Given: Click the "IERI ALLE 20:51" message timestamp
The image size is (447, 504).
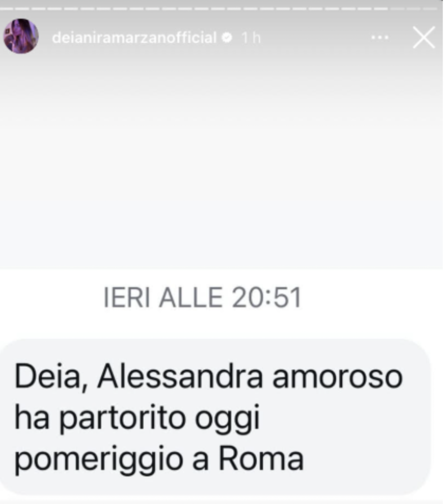Looking at the screenshot, I should point(203,298).
